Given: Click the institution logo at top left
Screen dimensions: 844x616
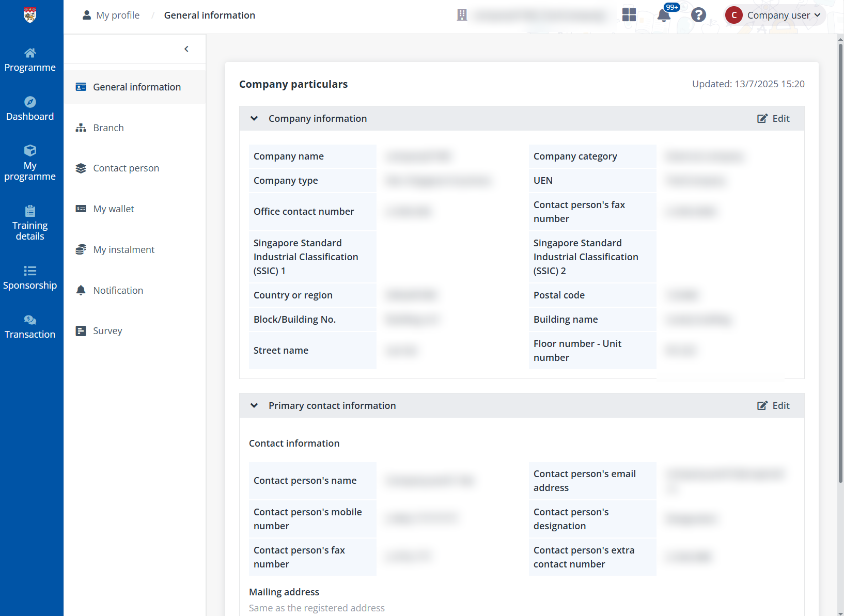Looking at the screenshot, I should 30,15.
